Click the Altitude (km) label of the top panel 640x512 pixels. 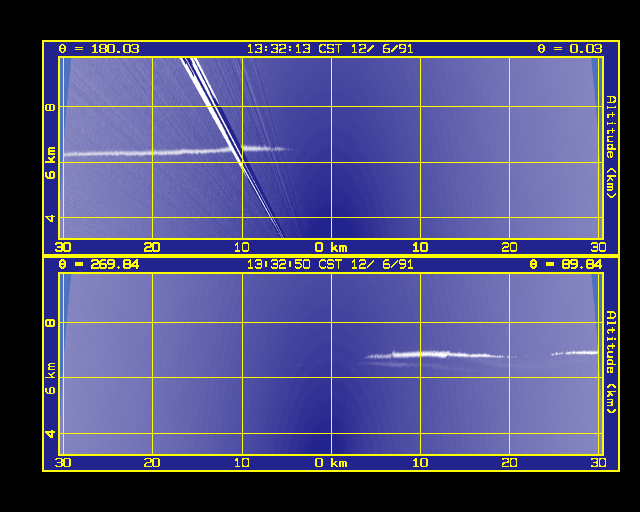tap(611, 147)
